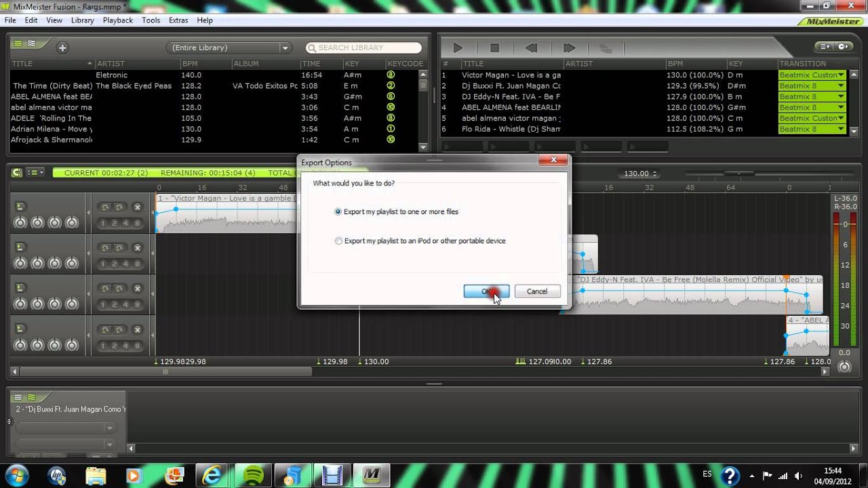
Task: Select ADELE 'Rolling In The' library row
Action: click(x=214, y=118)
